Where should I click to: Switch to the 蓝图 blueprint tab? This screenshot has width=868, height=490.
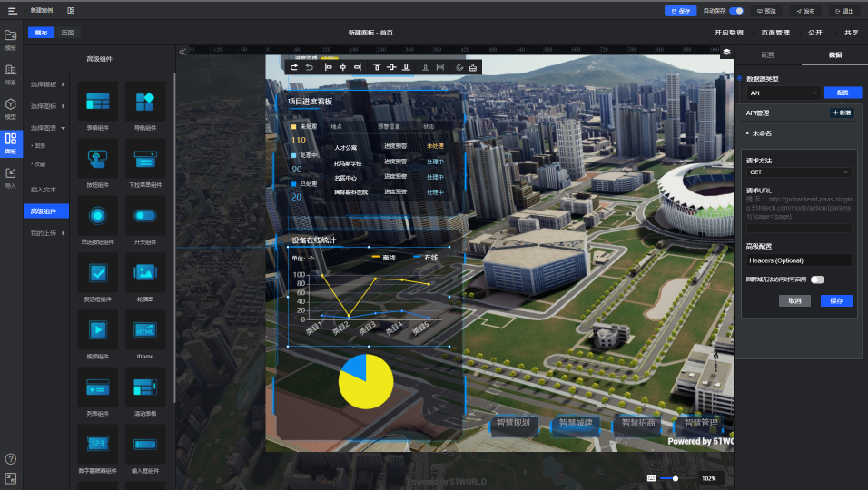pyautogui.click(x=67, y=33)
